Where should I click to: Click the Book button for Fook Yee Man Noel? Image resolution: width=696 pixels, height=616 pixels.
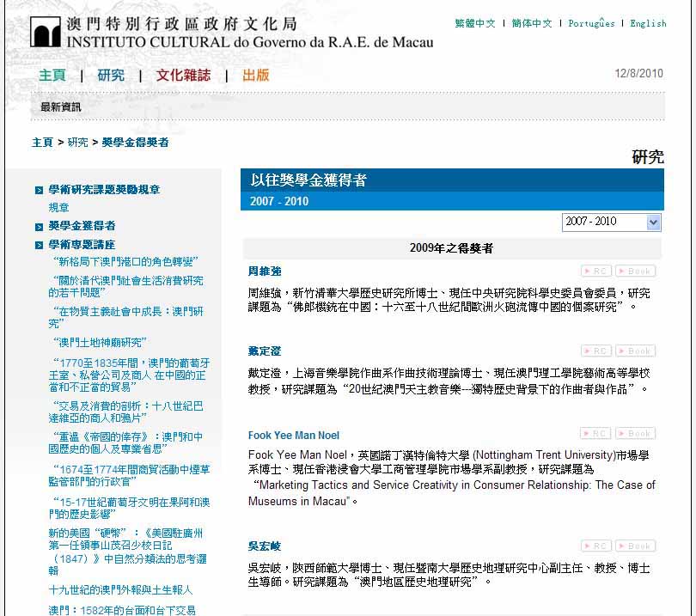(x=635, y=434)
